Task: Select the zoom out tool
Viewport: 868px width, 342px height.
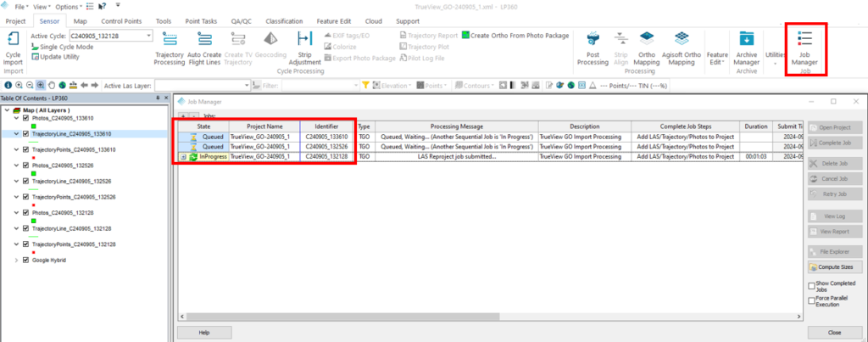Action: [x=30, y=86]
